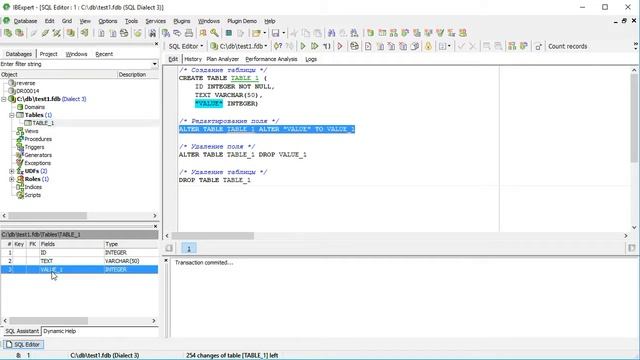Click the editor vertical scrollbar down arrow

634,227
